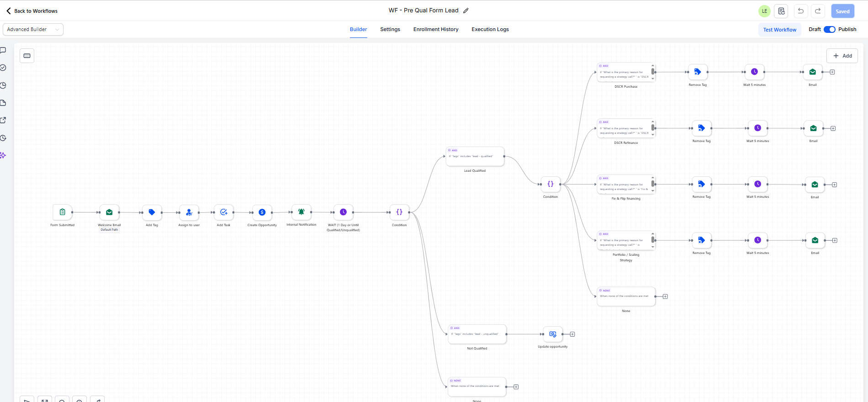Go back to Workflows
This screenshot has height=402, width=868.
[32, 11]
